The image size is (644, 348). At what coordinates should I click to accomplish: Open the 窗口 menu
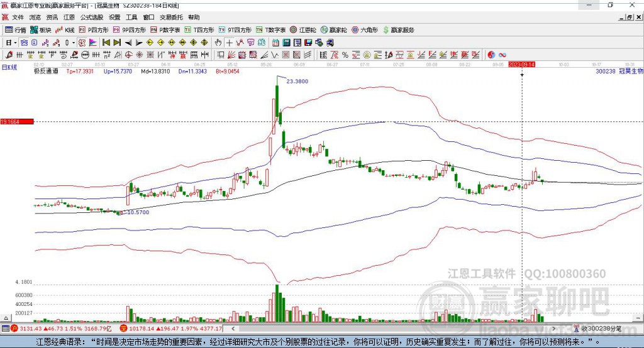pos(148,17)
